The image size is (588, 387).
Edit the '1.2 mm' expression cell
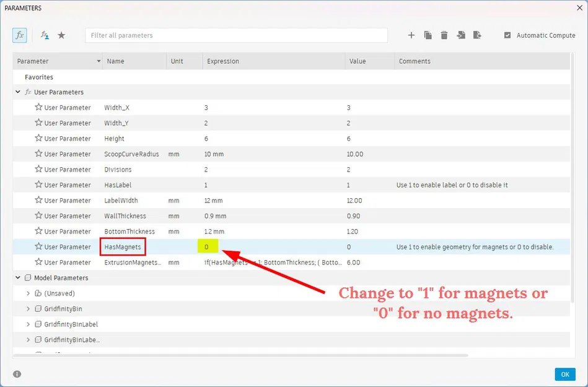click(214, 232)
